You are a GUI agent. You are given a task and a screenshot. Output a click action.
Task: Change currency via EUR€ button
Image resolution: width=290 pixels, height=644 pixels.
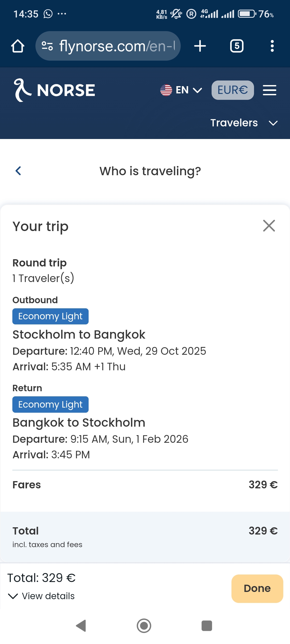pyautogui.click(x=233, y=90)
